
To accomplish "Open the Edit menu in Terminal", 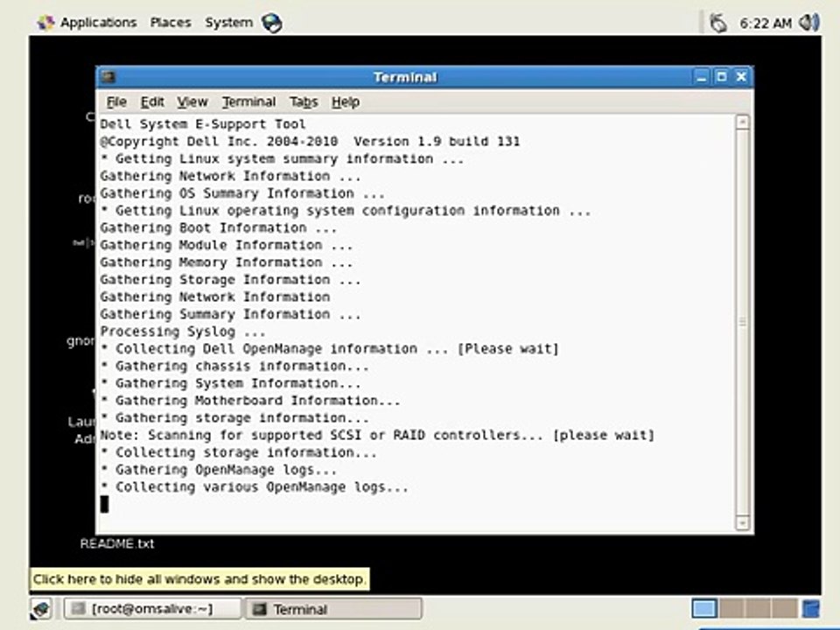I will click(x=152, y=101).
